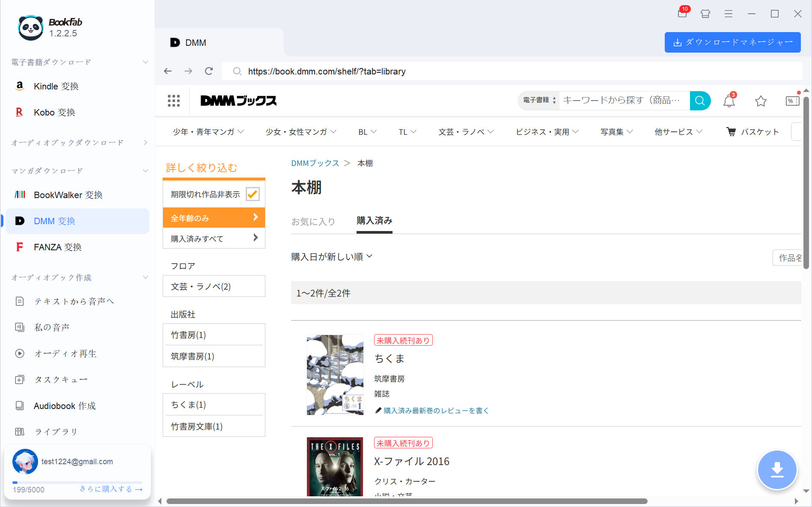The width and height of the screenshot is (812, 507).
Task: Click the ちくま book cover thumbnail
Action: [x=335, y=374]
